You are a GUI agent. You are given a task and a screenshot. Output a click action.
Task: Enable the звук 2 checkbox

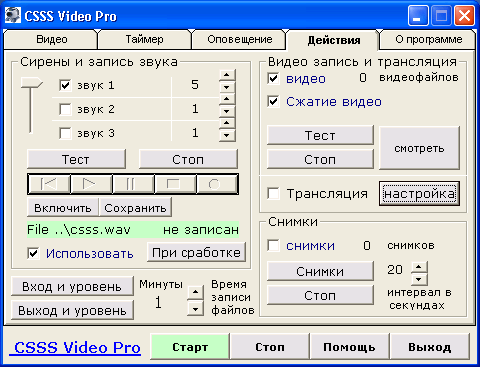[x=65, y=109]
